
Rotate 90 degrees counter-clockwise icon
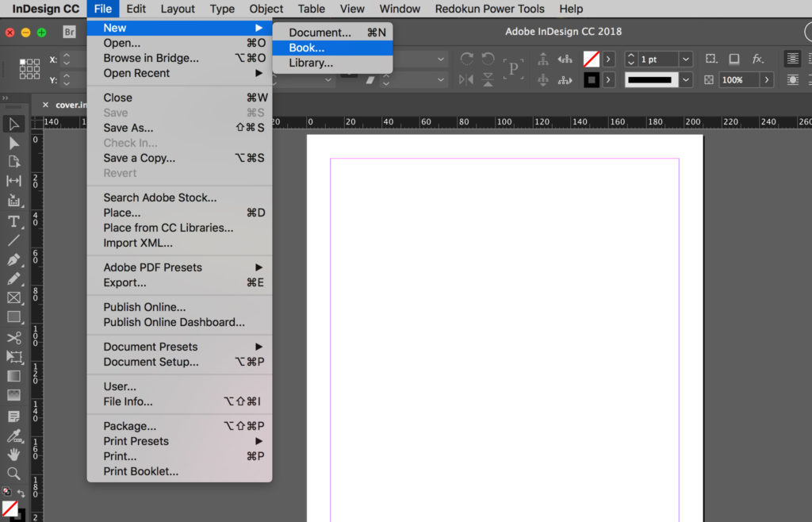coord(488,59)
